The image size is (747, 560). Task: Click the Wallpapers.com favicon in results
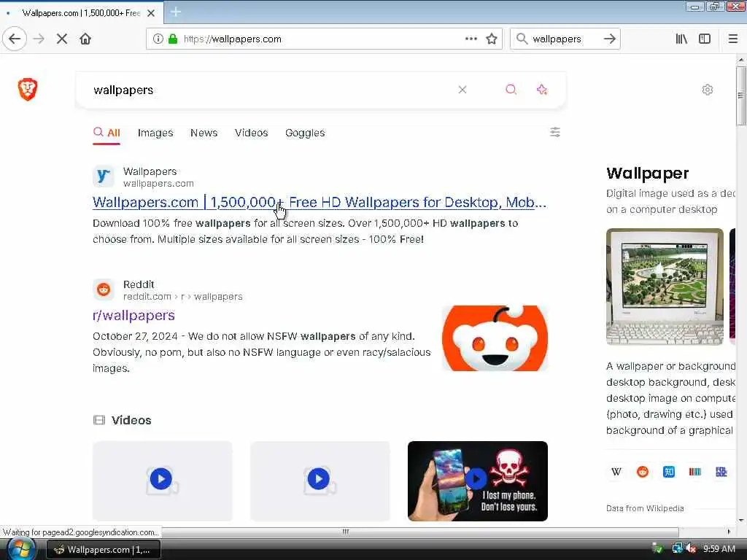pos(104,176)
